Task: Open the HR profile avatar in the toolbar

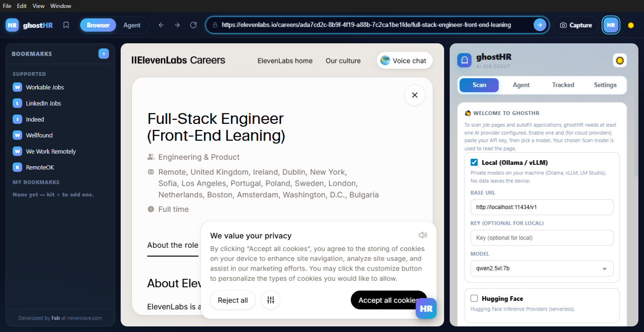Action: (611, 25)
